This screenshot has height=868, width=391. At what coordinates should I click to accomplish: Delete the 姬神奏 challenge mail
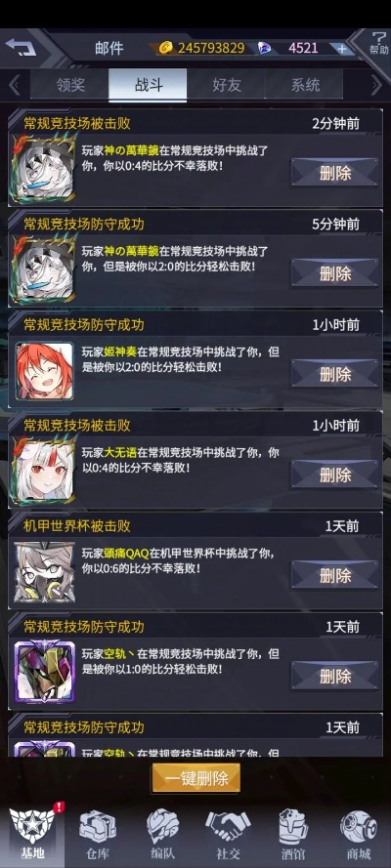pyautogui.click(x=335, y=374)
